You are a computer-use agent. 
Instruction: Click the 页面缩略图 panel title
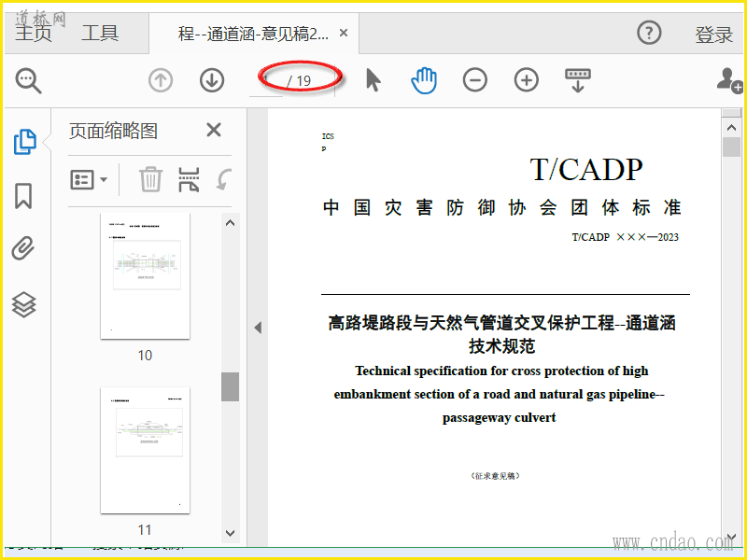113,131
